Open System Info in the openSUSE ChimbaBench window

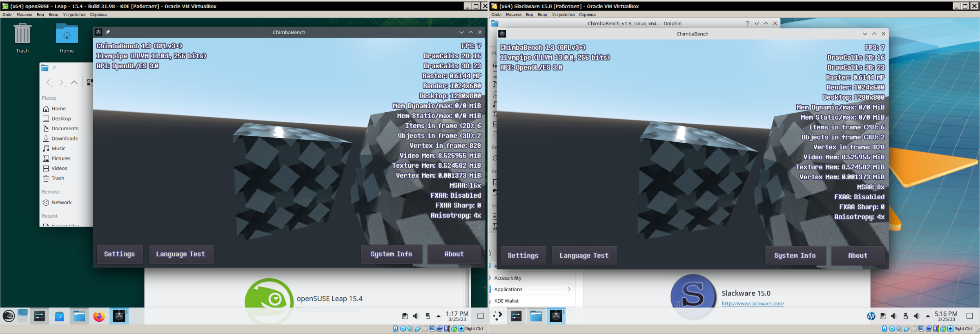pyautogui.click(x=391, y=254)
